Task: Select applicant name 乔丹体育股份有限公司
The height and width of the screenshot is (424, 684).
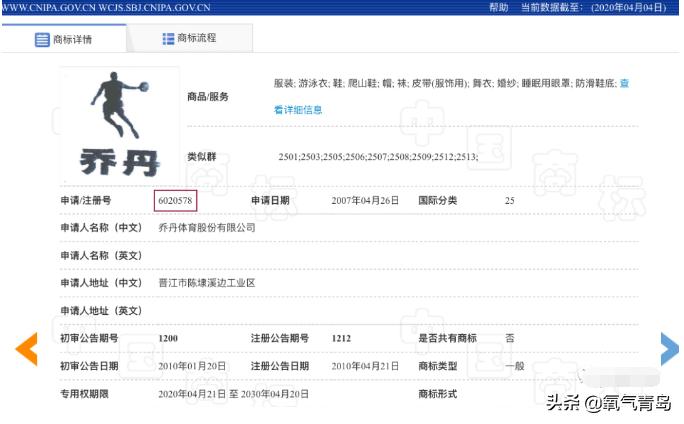Action: click(207, 228)
